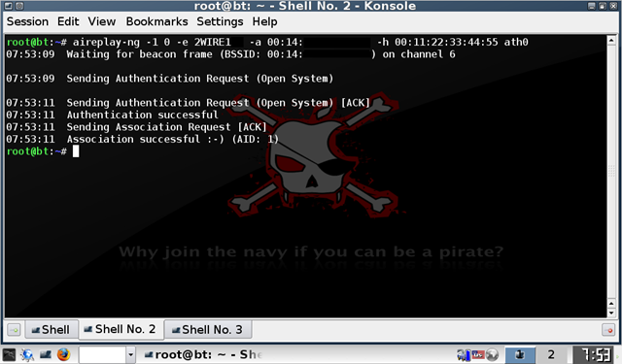Click the network monitor tray icon
Screen dimensions: 622x364
[464, 355]
